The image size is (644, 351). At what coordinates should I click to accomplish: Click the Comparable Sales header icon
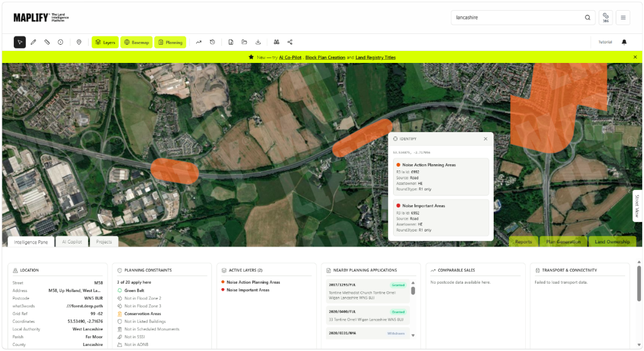(433, 270)
